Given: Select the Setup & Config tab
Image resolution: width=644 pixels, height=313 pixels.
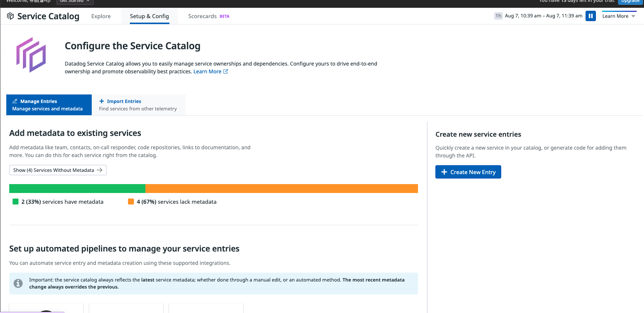Looking at the screenshot, I should click(x=149, y=16).
